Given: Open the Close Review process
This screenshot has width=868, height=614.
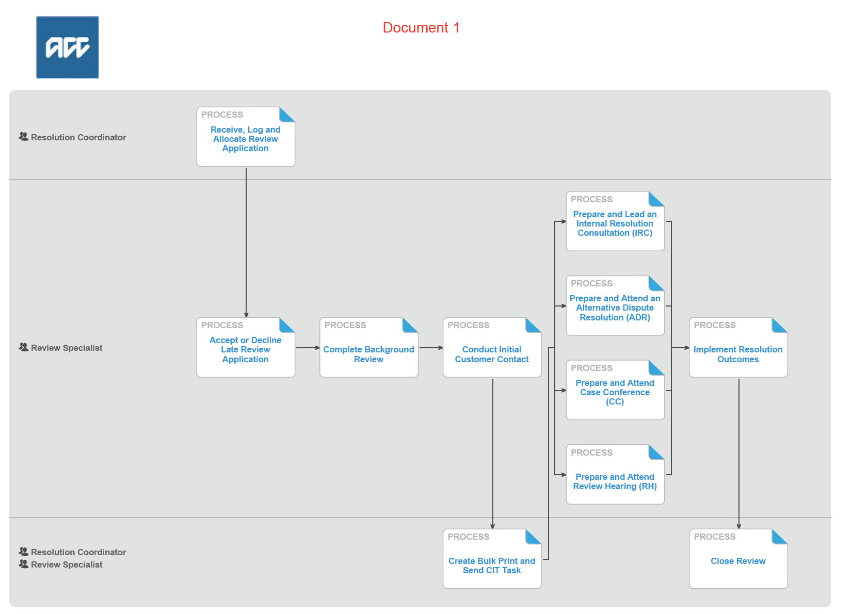Looking at the screenshot, I should pyautogui.click(x=738, y=561).
